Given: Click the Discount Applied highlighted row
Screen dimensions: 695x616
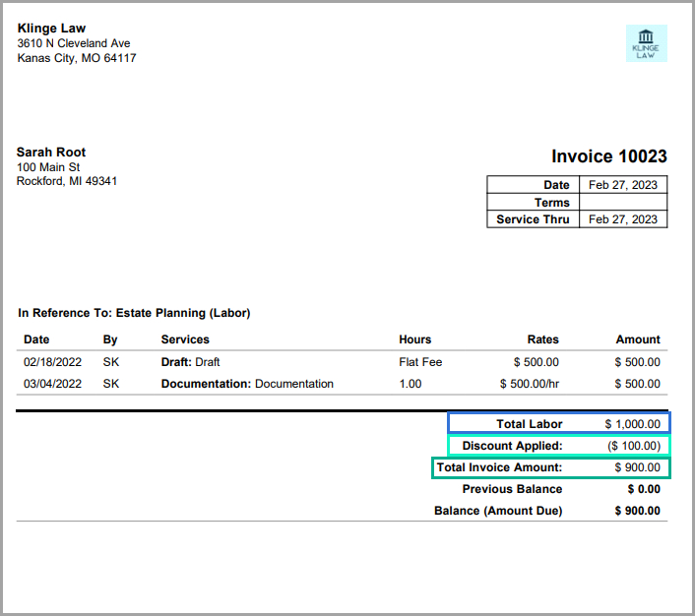Looking at the screenshot, I should [558, 446].
